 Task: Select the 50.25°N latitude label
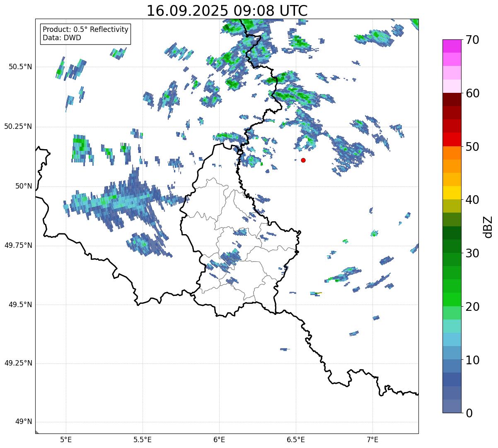point(18,126)
